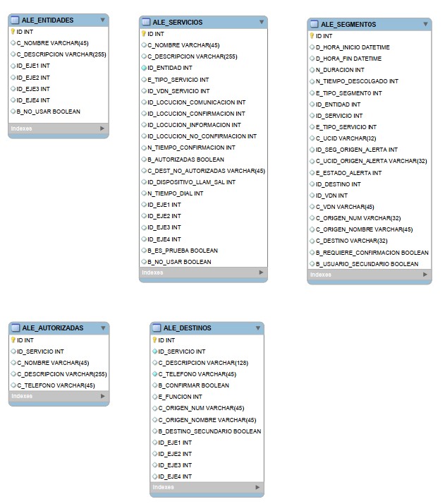This screenshot has width=445, height=504.
Task: Expand Indexes section of ALE_SEGMENTOS
Action: [x=425, y=274]
